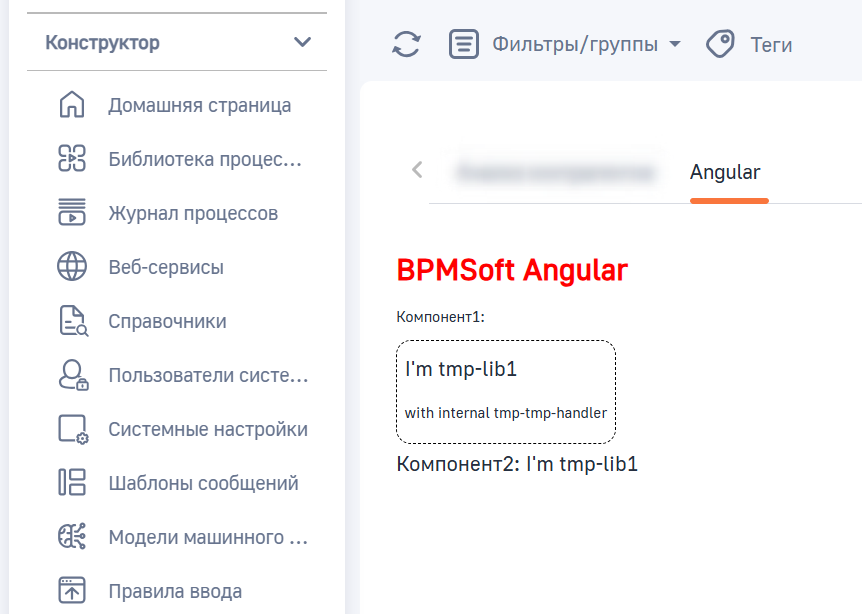Click the refresh arrows icon
Screen dimensions: 862x614
(x=406, y=44)
